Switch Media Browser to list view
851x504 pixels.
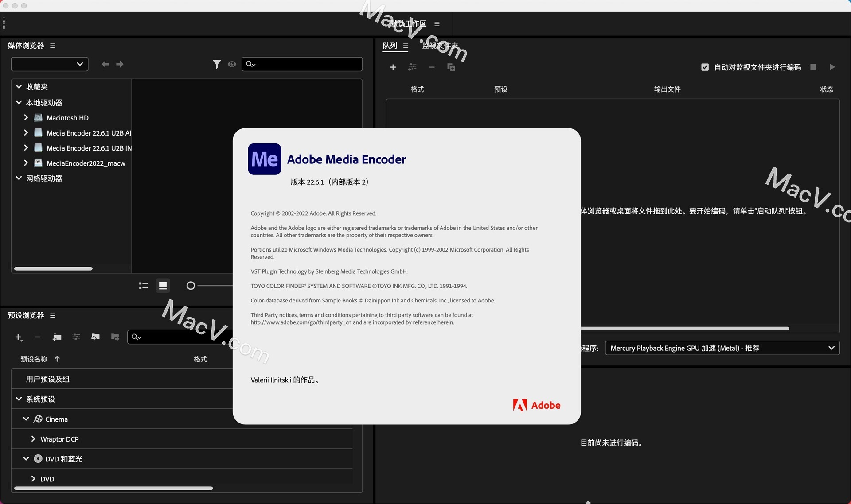(143, 286)
